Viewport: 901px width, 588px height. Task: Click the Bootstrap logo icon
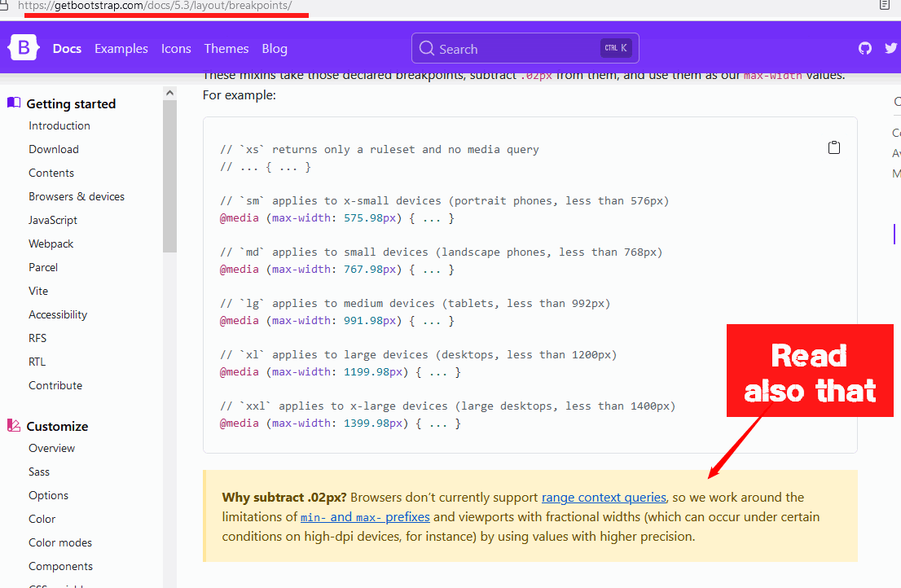click(x=24, y=48)
